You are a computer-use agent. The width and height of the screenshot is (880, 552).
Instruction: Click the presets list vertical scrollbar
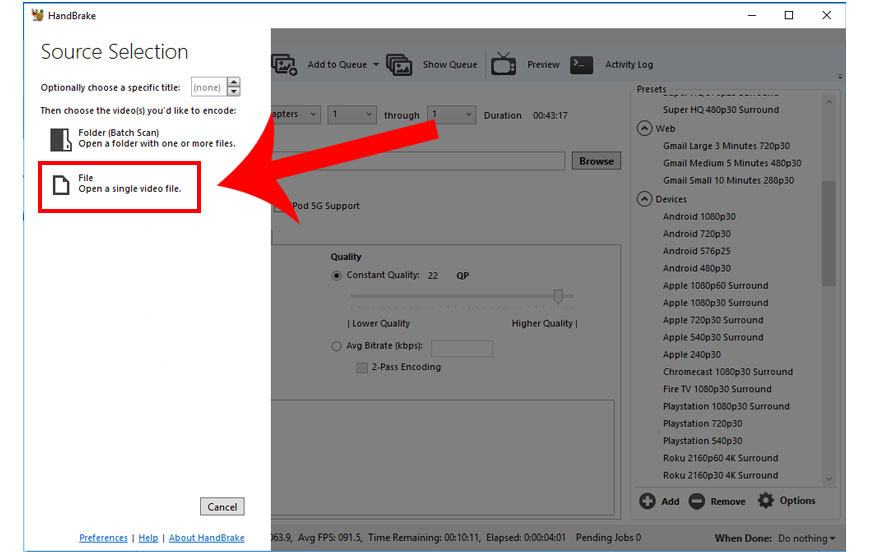coord(829,233)
